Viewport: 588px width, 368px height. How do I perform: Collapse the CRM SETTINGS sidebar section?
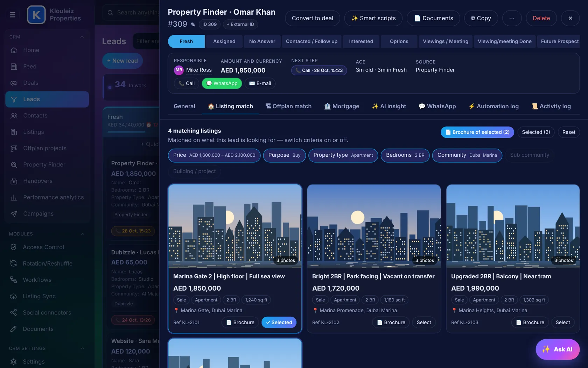[82, 348]
